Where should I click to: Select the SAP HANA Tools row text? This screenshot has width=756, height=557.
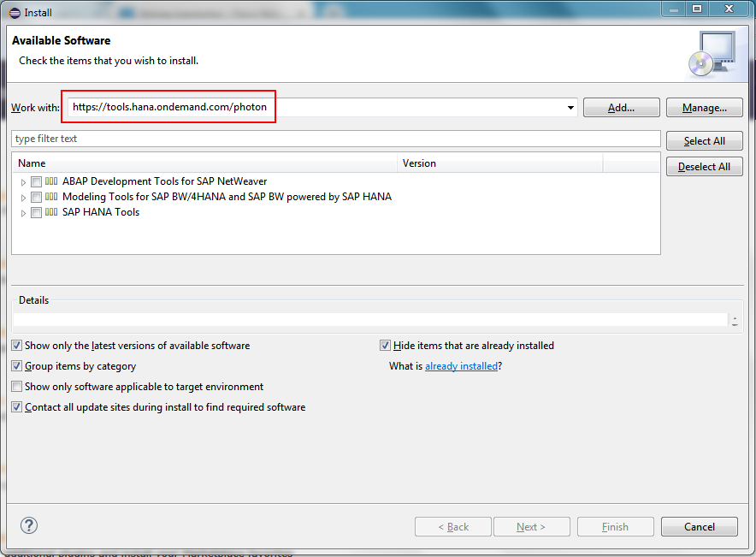[x=101, y=212]
